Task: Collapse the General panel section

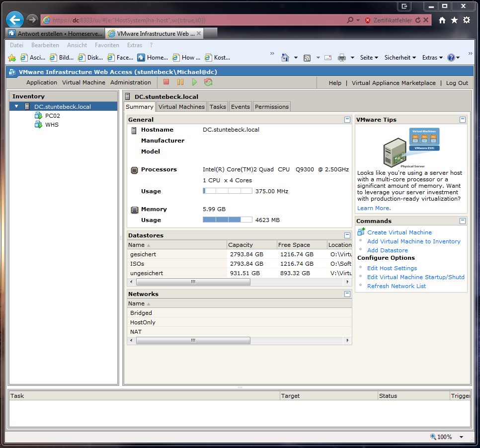Action: click(347, 120)
